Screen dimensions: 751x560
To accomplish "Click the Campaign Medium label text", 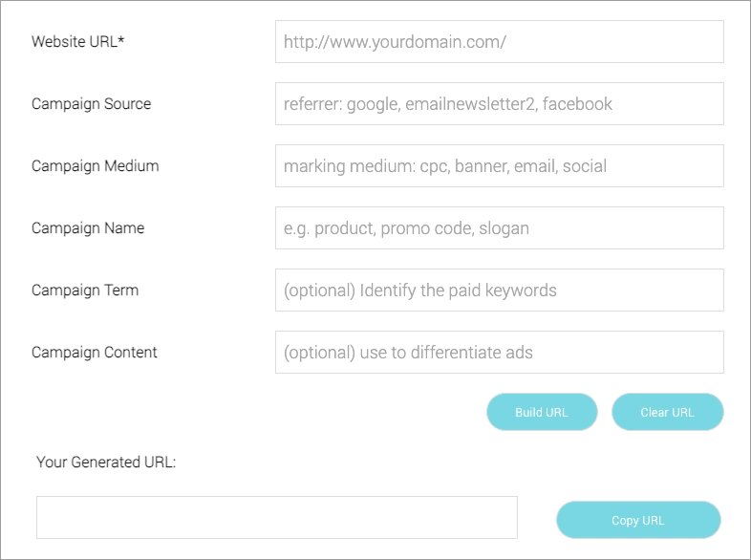I will (x=95, y=166).
